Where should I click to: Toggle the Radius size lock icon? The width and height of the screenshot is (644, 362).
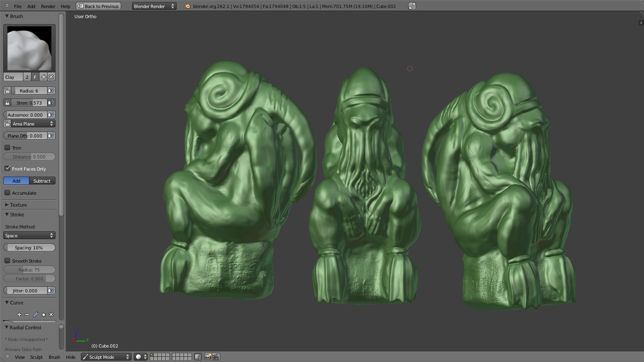(7, 91)
